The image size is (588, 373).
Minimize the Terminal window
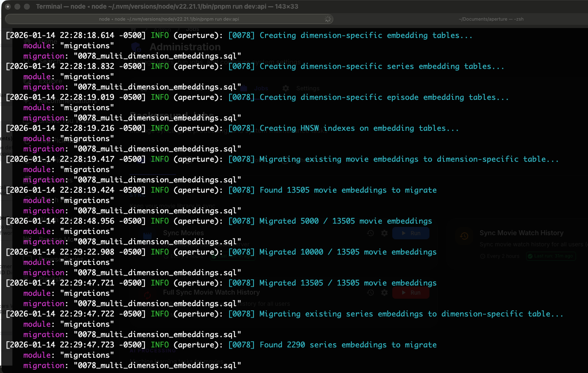point(17,7)
